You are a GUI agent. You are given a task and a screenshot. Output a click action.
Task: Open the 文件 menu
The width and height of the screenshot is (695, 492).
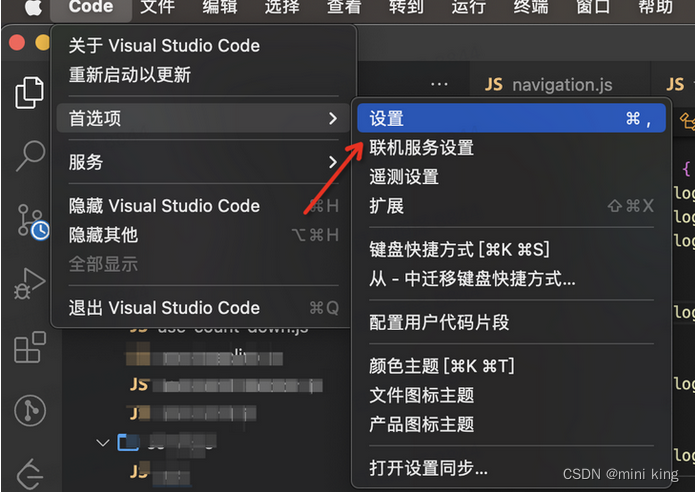coord(157,7)
